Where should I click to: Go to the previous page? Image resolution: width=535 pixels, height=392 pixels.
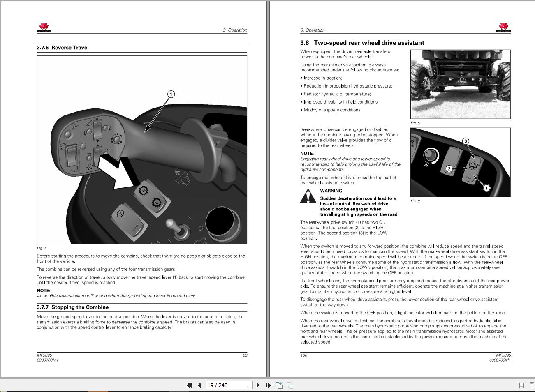[x=199, y=385]
